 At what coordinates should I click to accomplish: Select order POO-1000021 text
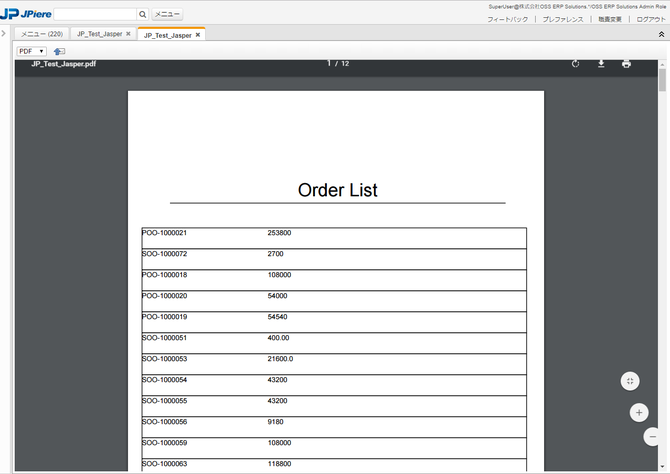tap(165, 233)
